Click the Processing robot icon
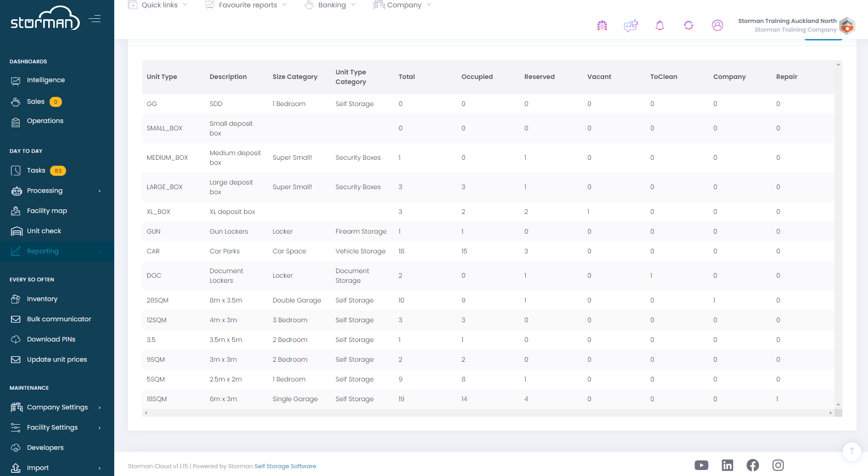 pyautogui.click(x=17, y=191)
